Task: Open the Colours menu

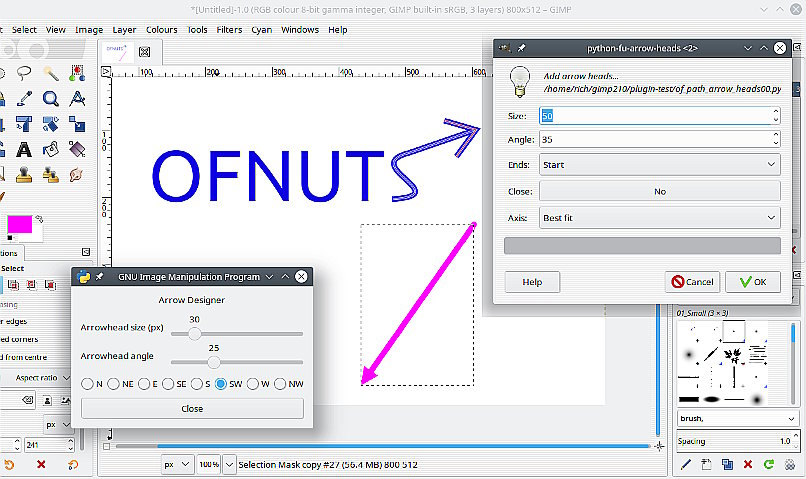Action: pos(161,30)
